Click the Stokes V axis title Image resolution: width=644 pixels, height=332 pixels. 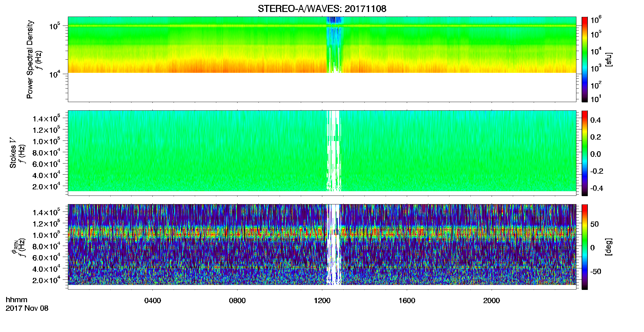coord(13,153)
